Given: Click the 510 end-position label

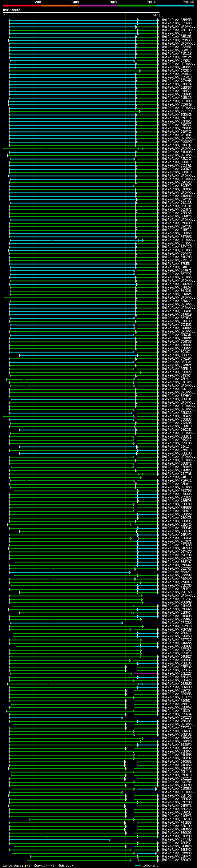Looking at the screenshot, I should [x=155, y=15].
